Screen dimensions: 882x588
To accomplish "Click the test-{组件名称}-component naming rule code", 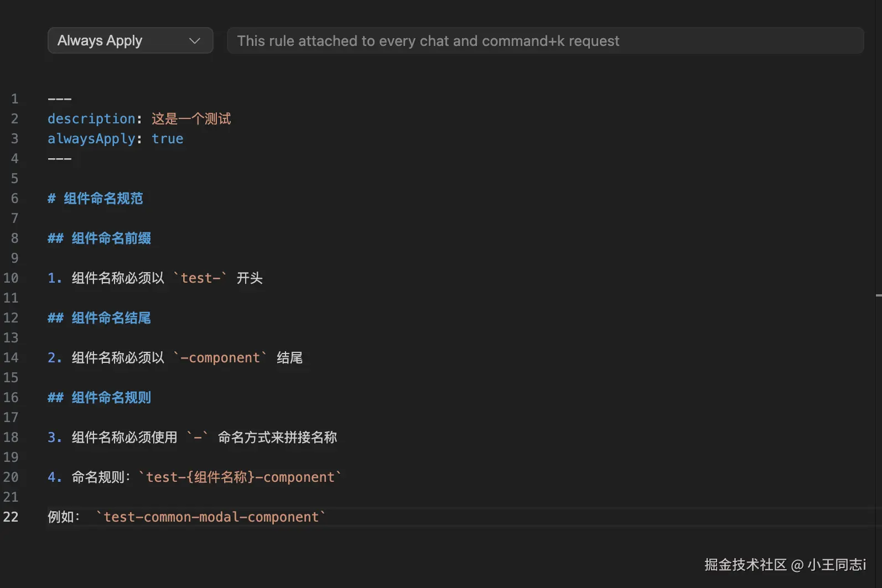I will [x=240, y=477].
